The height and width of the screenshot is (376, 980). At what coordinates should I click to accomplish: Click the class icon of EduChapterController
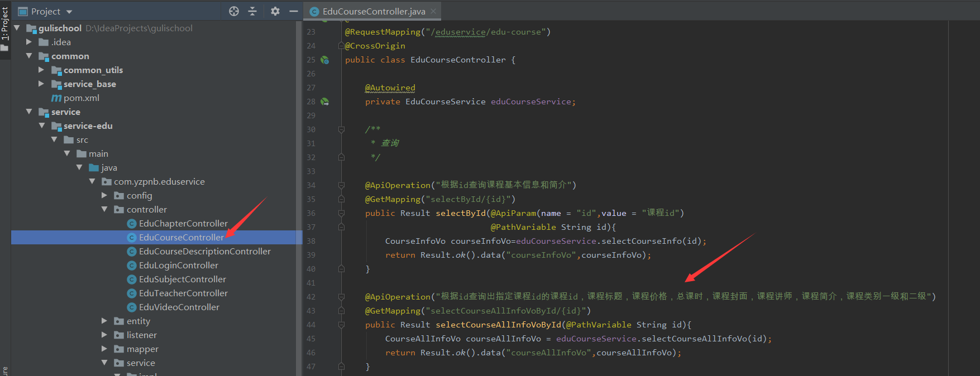point(132,224)
